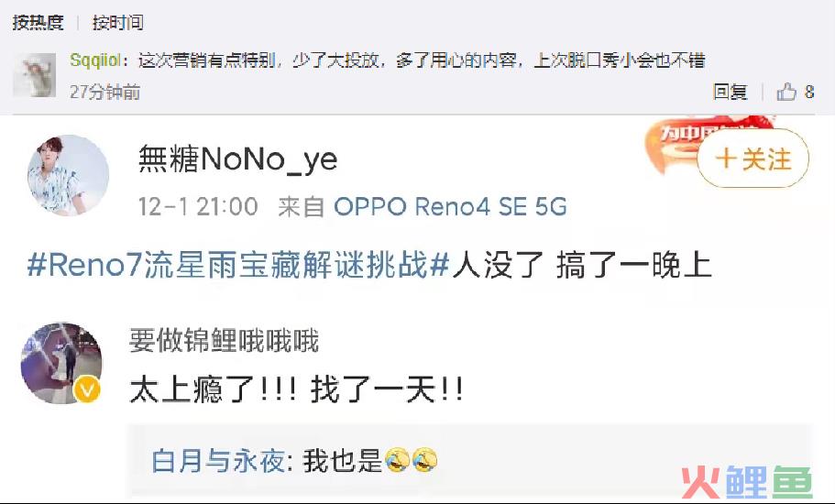
Task: Open 要做锦鲤哦哦哦 username
Action: [224, 341]
